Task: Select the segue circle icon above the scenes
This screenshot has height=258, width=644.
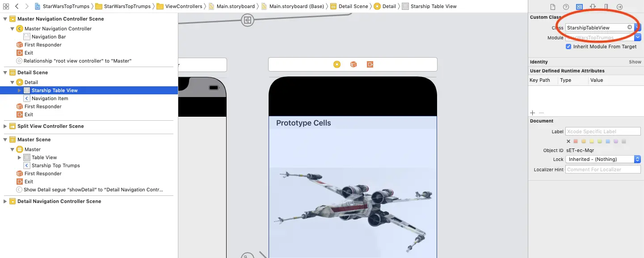Action: [248, 20]
